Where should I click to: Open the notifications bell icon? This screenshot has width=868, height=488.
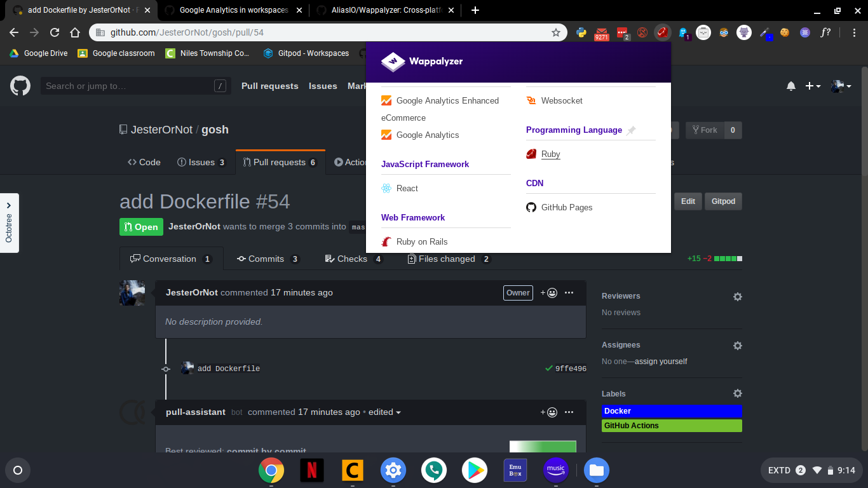(791, 86)
